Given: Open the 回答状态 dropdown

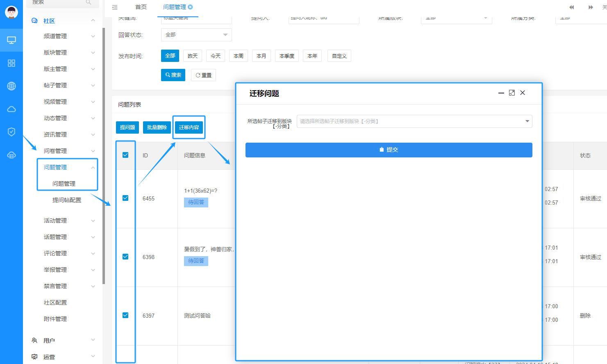Looking at the screenshot, I should [x=196, y=35].
